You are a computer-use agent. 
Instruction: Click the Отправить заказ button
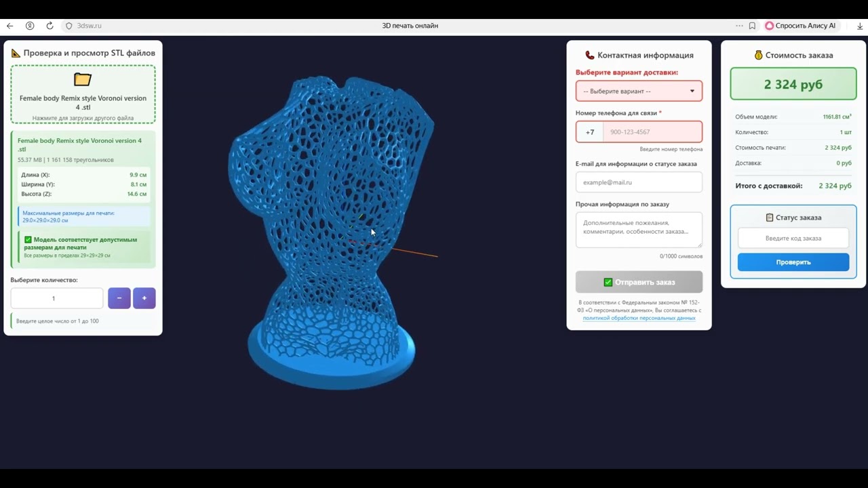click(x=639, y=282)
